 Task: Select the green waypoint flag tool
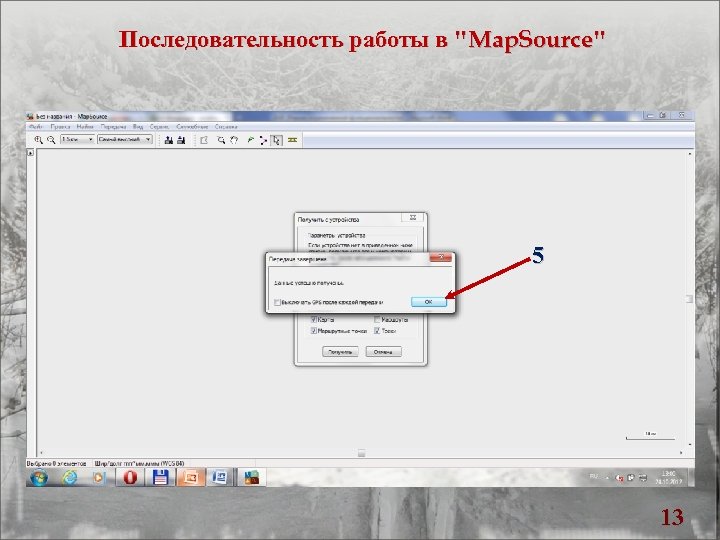250,140
